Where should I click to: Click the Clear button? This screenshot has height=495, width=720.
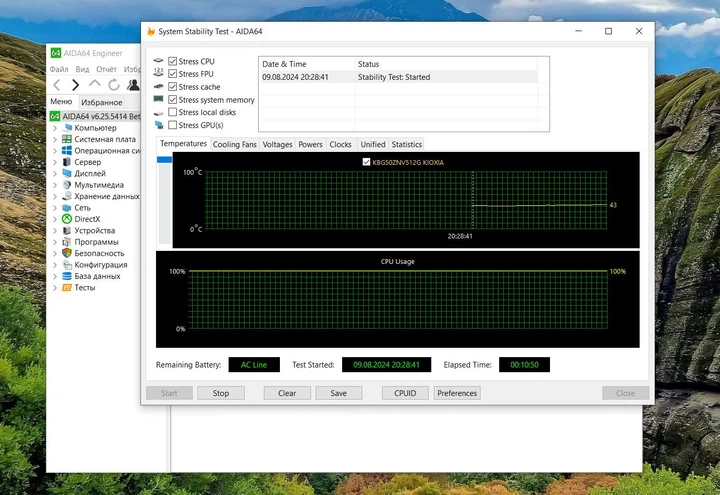tap(287, 393)
